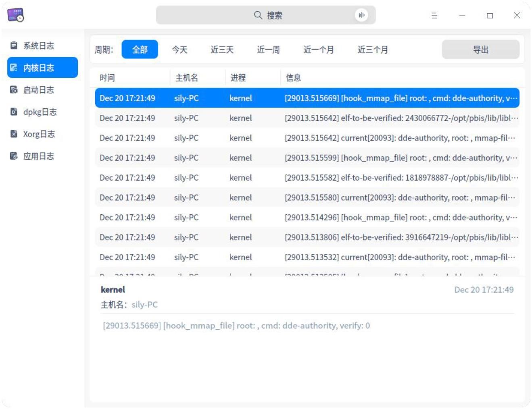This screenshot has width=532, height=409.
Task: Click the 信息 column header
Action: 400,78
